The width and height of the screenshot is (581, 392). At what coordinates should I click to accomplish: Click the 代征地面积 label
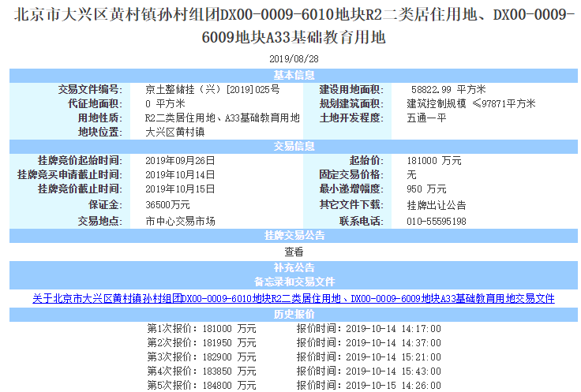95,103
